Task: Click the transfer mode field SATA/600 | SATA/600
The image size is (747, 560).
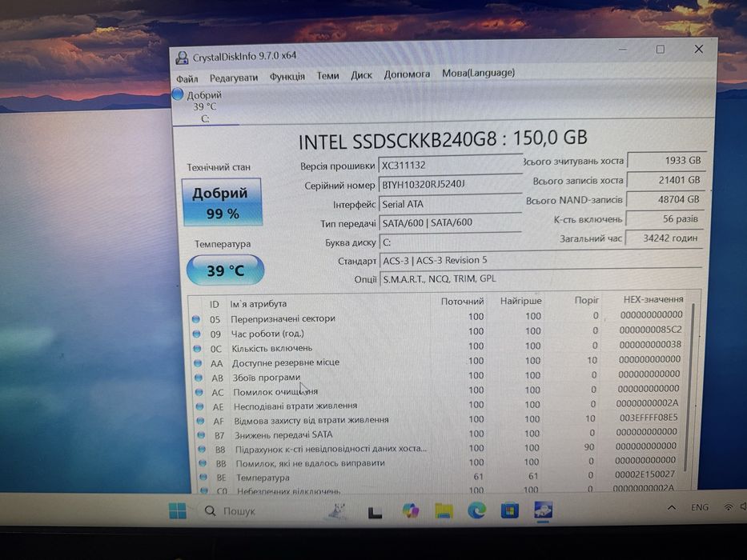Action: 450,222
